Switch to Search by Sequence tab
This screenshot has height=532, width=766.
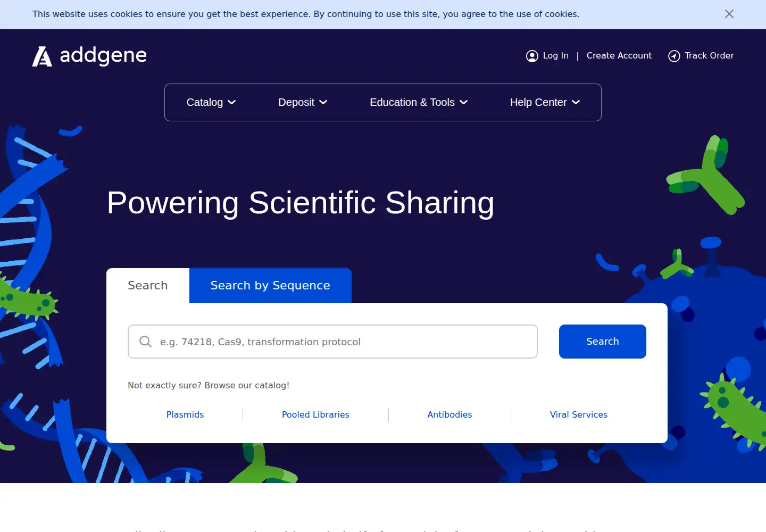[270, 286]
